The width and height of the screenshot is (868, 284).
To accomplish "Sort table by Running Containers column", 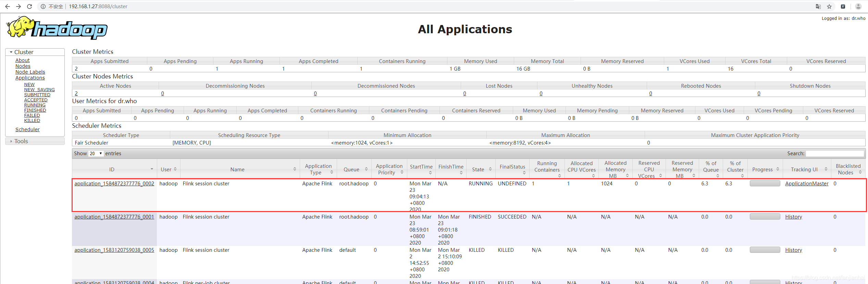I will tap(547, 169).
